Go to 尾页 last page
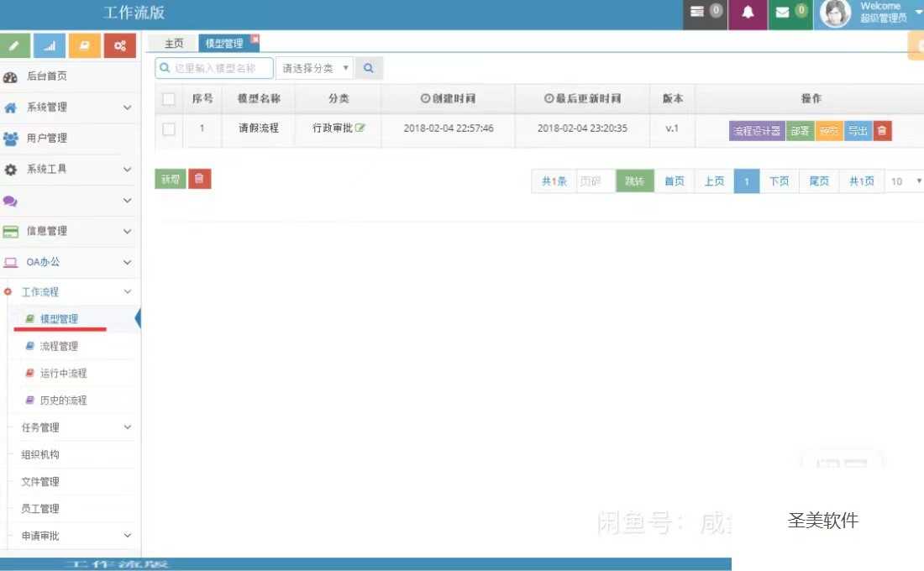Screen dimensions: 924x571 tap(819, 181)
